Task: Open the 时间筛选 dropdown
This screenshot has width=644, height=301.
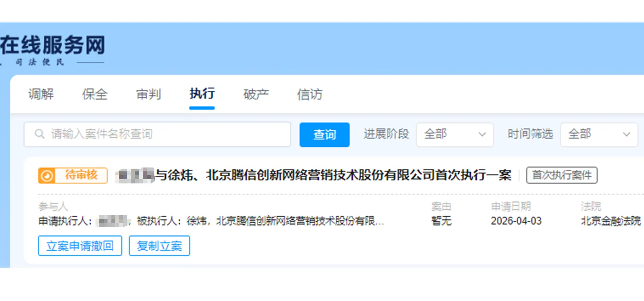Action: tap(599, 134)
